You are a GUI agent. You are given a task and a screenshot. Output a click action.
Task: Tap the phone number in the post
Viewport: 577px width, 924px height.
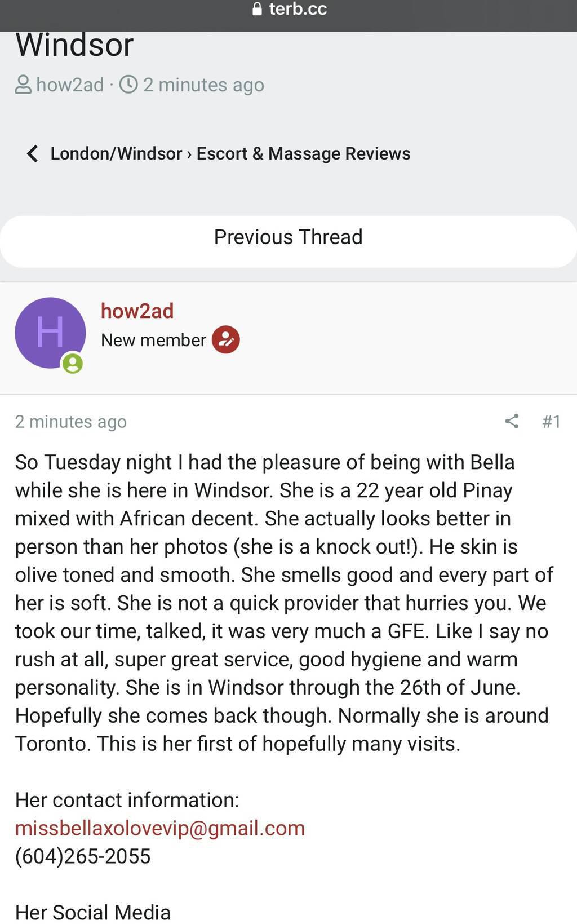point(83,856)
